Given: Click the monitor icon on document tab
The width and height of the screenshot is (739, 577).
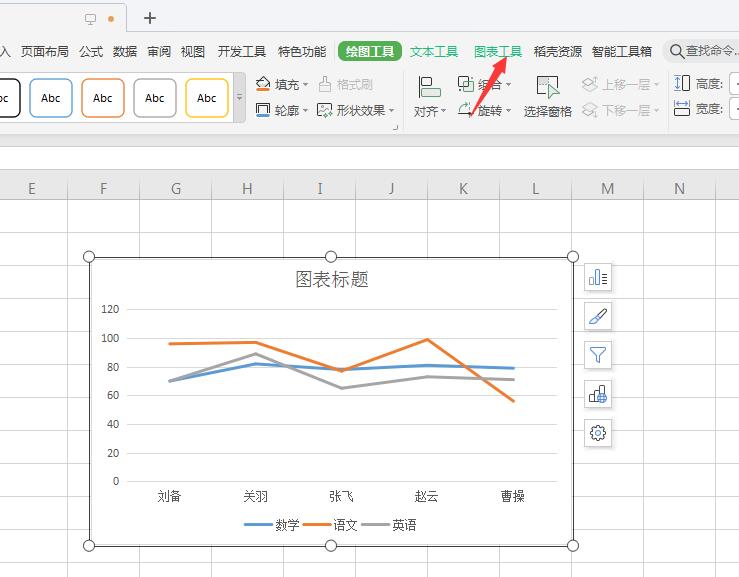Looking at the screenshot, I should pos(90,19).
